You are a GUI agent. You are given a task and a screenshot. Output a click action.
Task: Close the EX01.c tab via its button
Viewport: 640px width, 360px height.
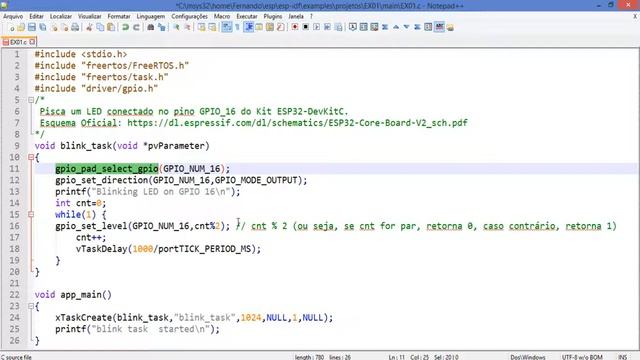point(32,42)
